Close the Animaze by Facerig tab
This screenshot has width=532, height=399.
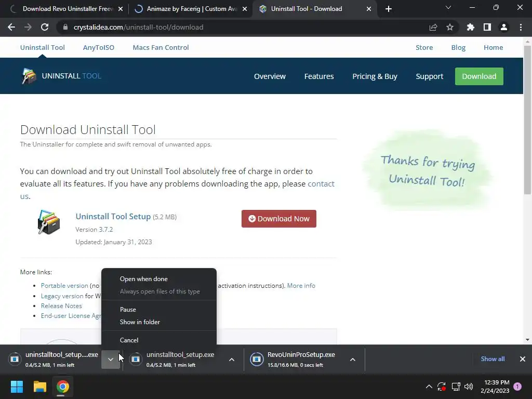pos(245,9)
